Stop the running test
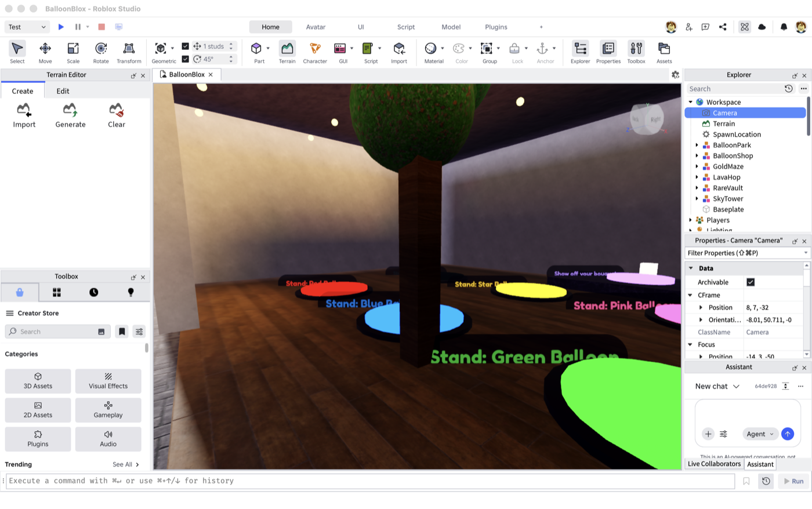Screen dimensions: 812x509 point(101,27)
